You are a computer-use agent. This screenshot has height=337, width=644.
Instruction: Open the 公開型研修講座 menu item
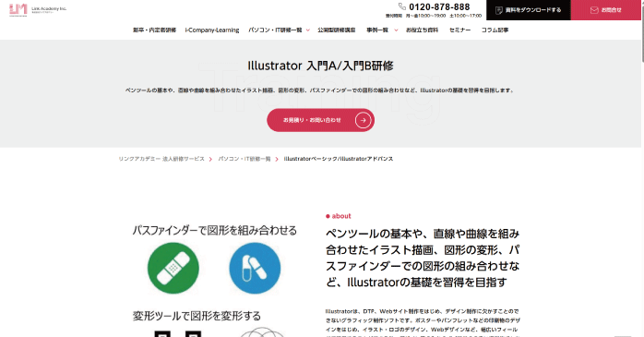pyautogui.click(x=337, y=30)
